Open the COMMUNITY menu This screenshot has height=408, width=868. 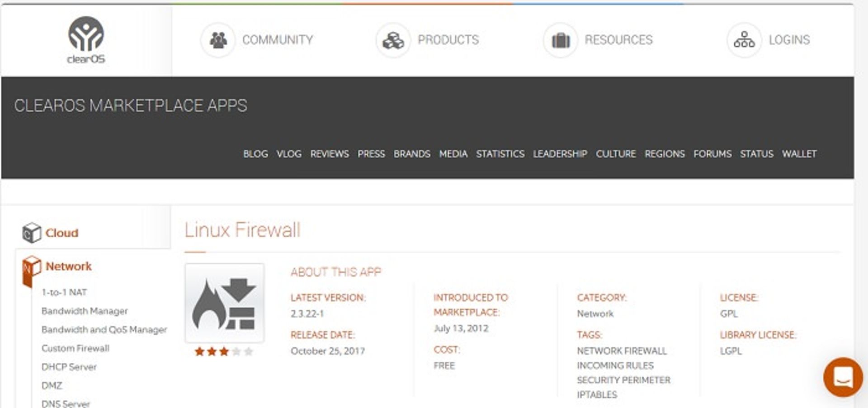(278, 40)
